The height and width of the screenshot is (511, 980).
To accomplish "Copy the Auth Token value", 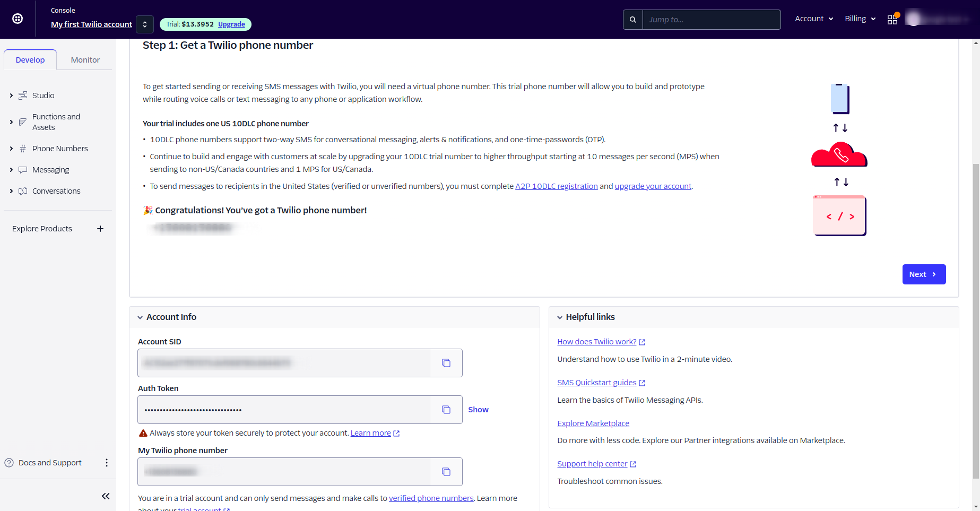I will (446, 410).
